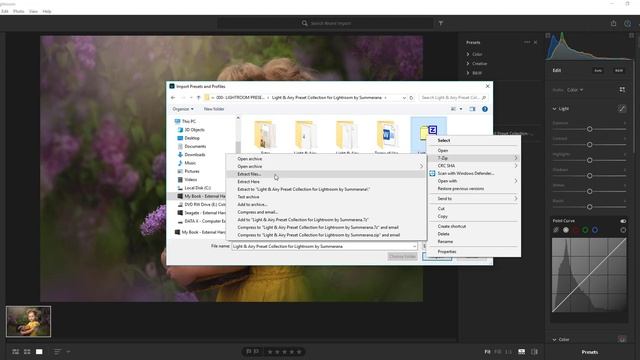Image resolution: width=640 pixels, height=360 pixels.
Task: Select the green point curve channel
Action: 585,230
